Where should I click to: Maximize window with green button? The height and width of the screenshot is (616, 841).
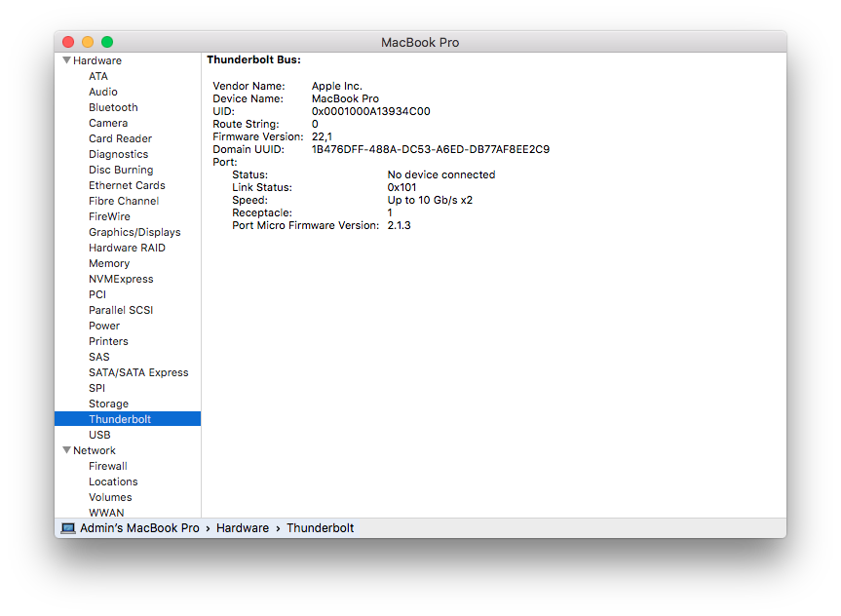107,42
